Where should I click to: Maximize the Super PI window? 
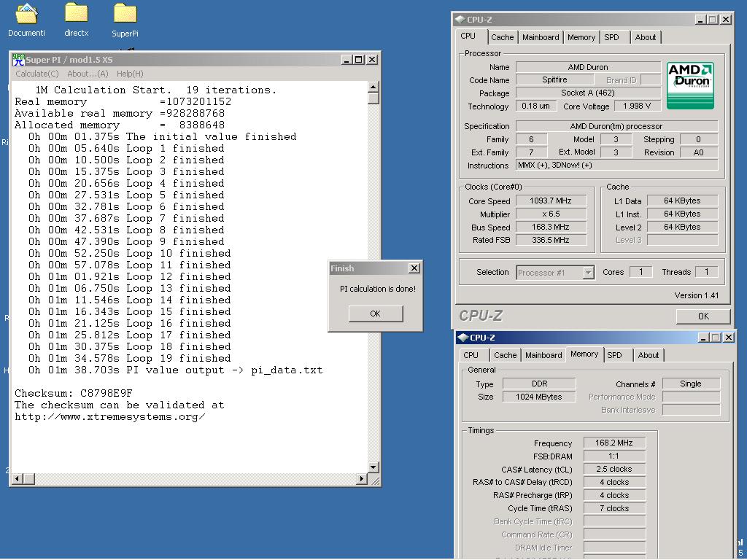point(359,60)
